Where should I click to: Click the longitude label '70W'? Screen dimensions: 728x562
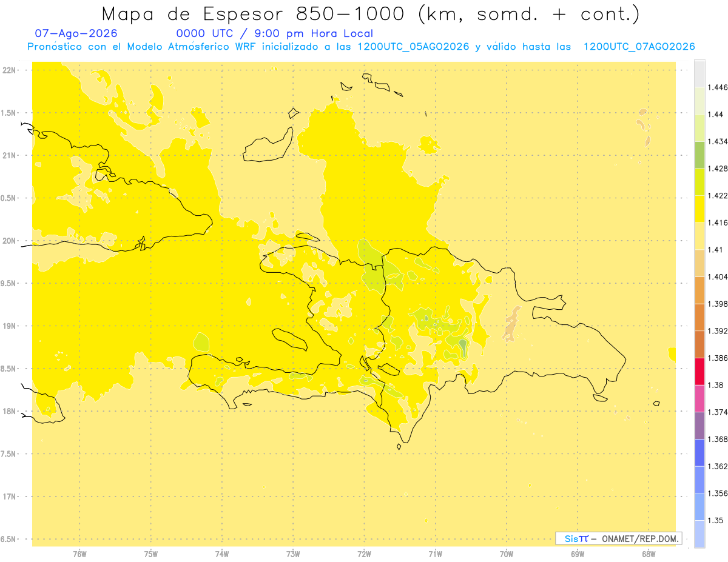coord(507,554)
